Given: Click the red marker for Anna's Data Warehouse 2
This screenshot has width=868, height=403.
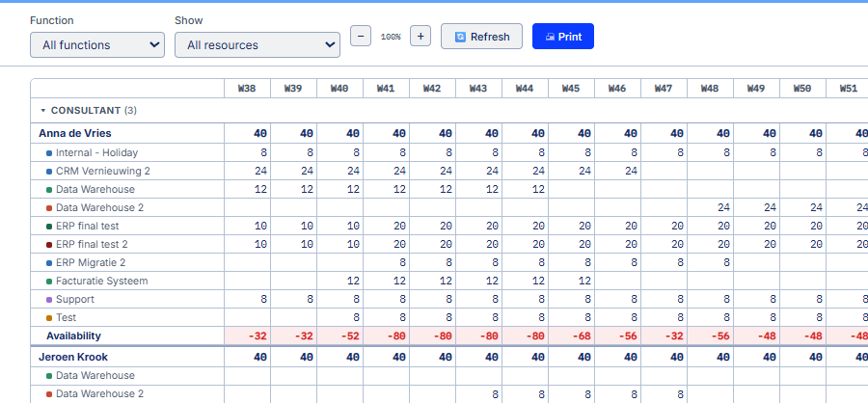Looking at the screenshot, I should 49,208.
